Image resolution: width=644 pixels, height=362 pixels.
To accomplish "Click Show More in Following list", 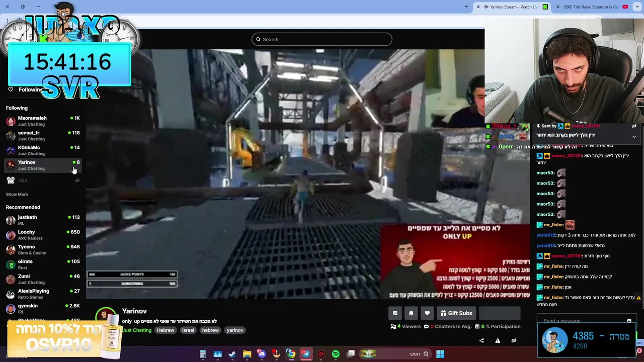I will coord(17,194).
